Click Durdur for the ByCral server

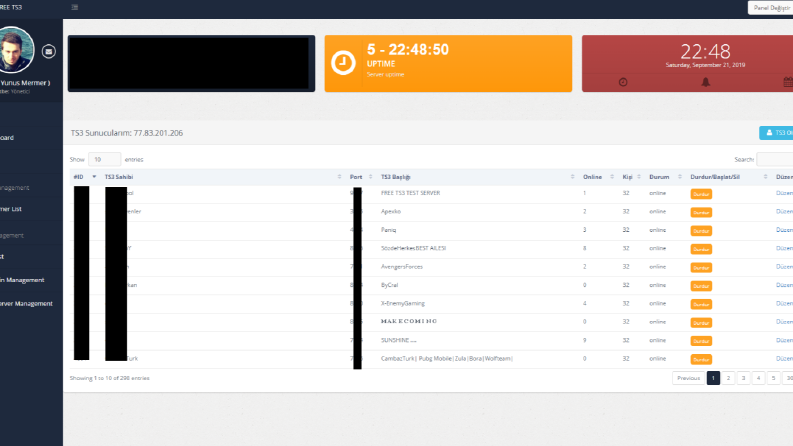click(701, 286)
